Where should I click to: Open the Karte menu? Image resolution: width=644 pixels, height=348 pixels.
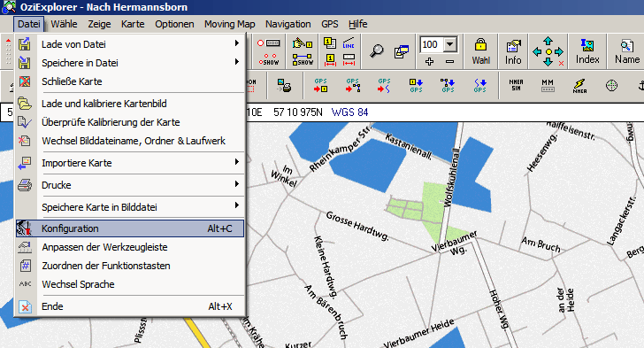click(x=133, y=24)
